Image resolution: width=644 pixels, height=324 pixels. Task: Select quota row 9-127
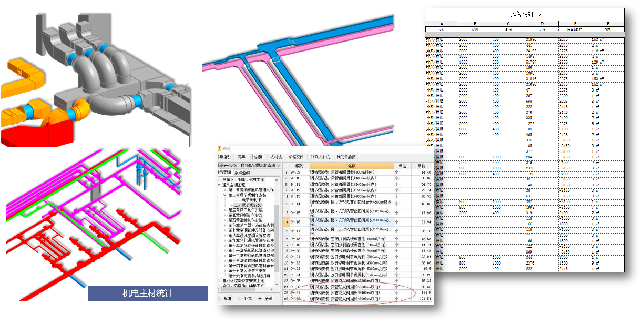357,292
